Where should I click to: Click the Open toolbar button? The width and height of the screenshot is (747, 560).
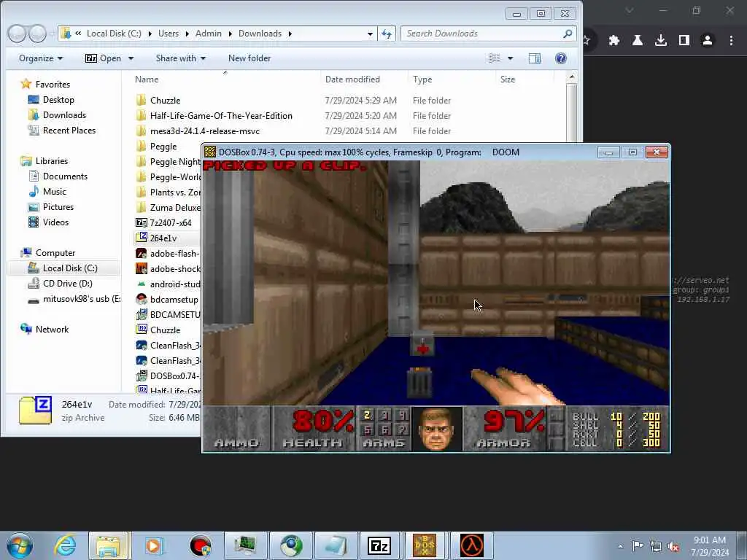(x=104, y=58)
